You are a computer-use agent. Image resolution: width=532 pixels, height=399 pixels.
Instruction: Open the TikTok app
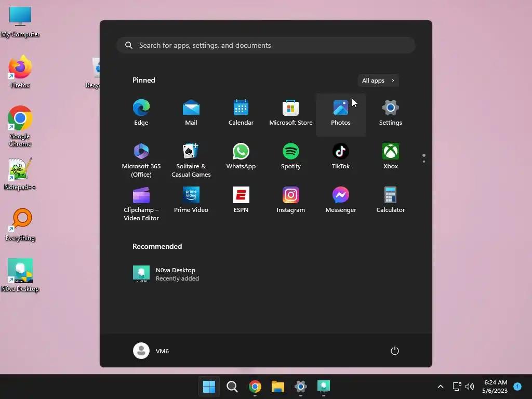pos(341,157)
